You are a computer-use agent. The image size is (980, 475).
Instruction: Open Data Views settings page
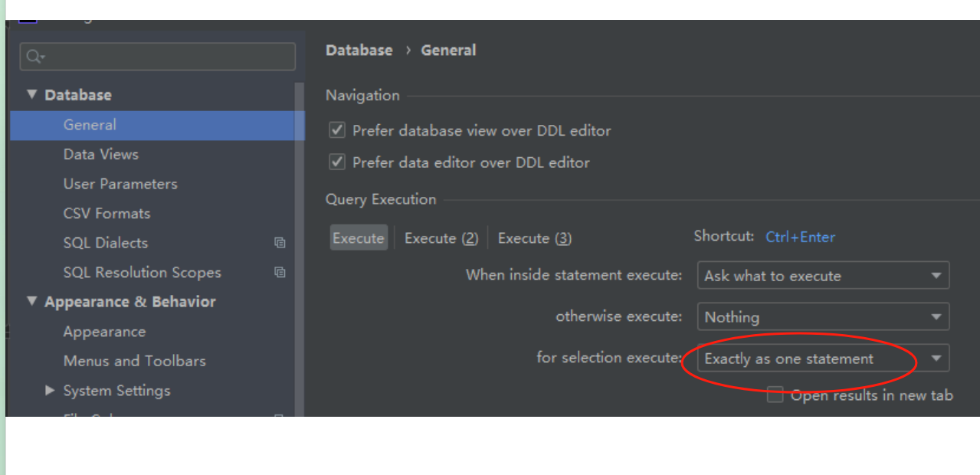[x=100, y=155]
